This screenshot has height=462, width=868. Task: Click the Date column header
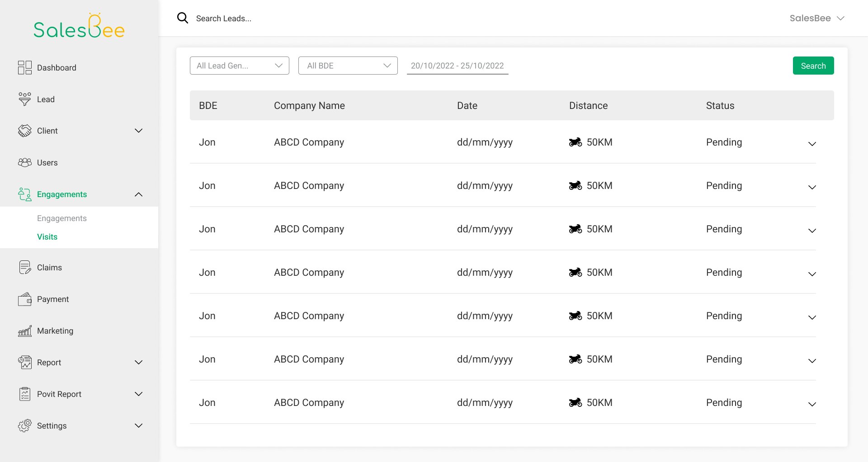467,105
